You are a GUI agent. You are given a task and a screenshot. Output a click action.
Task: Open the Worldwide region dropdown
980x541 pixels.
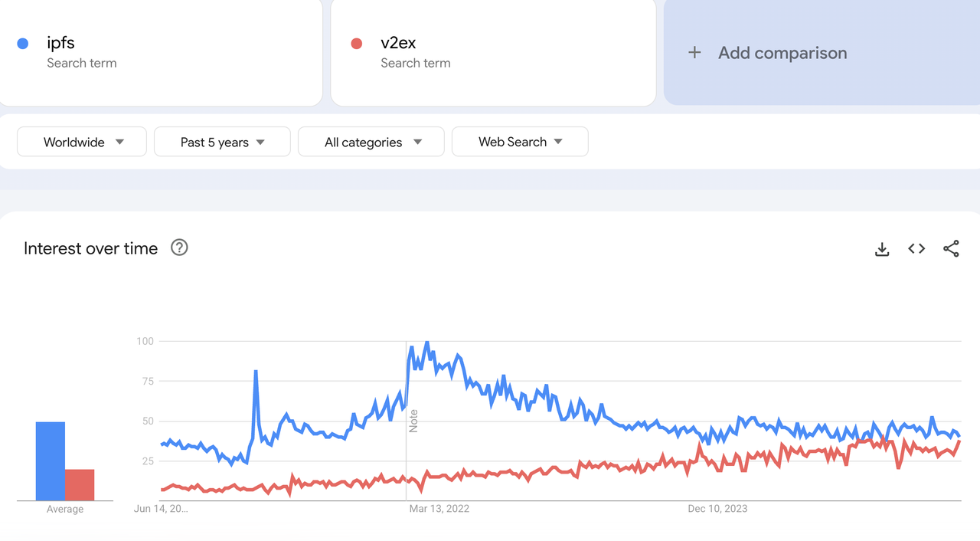82,142
